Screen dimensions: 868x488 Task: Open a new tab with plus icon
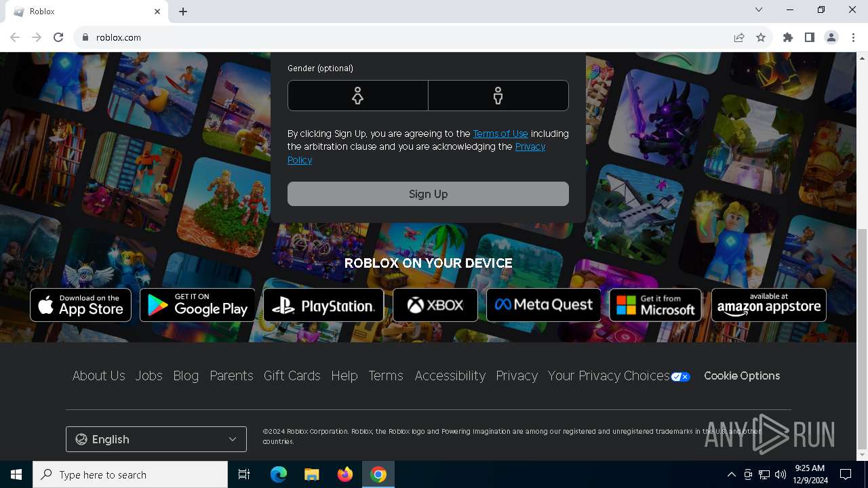tap(183, 12)
